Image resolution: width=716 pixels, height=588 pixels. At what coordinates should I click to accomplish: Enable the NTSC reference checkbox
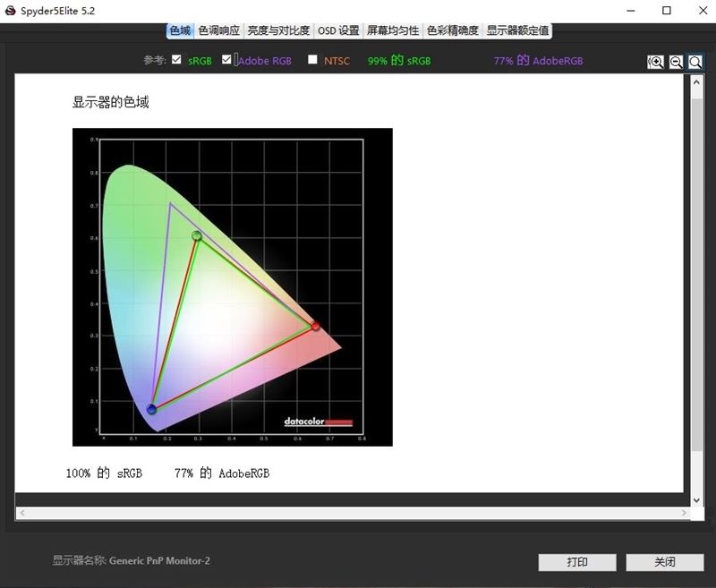click(312, 59)
